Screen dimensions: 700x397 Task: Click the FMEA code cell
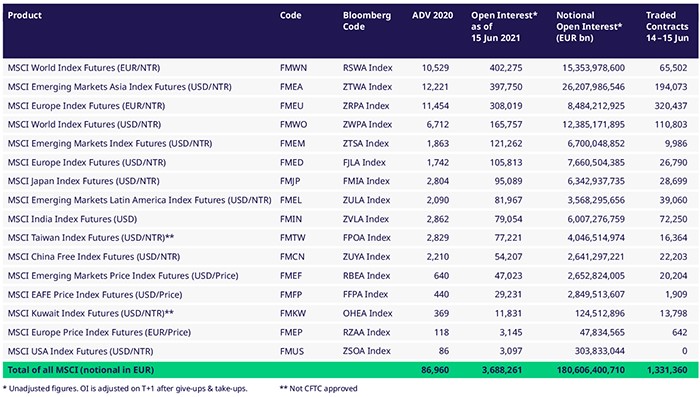291,87
